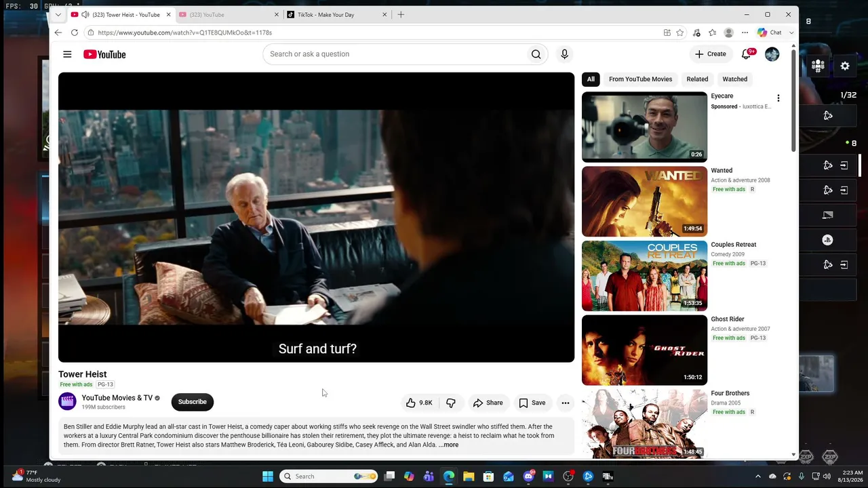View site information lock icon in address bar

click(x=91, y=33)
